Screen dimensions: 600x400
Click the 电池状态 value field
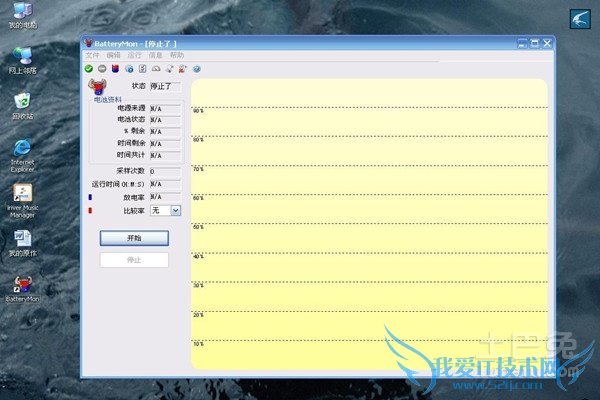pos(165,120)
